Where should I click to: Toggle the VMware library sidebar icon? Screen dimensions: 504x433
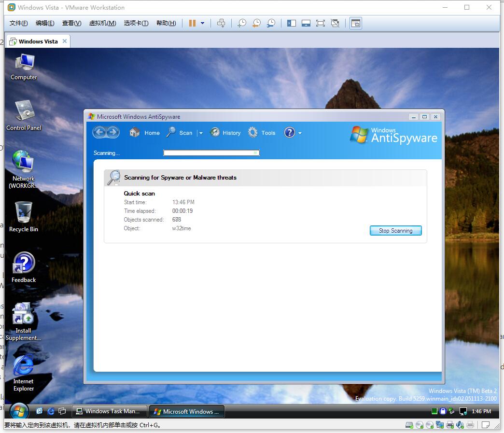291,23
